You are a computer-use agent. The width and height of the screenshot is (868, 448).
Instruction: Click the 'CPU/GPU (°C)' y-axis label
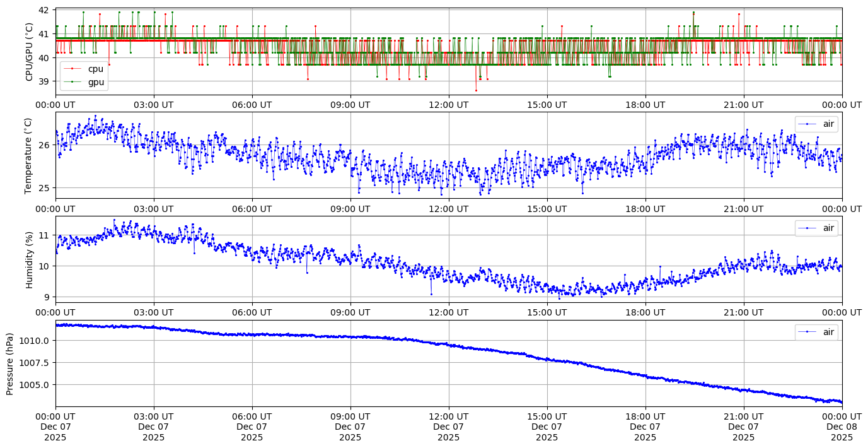29,52
